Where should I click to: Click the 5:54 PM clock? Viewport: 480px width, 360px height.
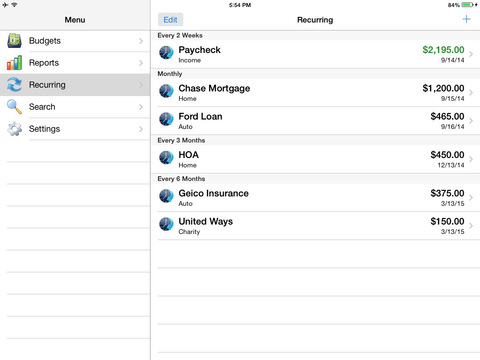coord(240,5)
